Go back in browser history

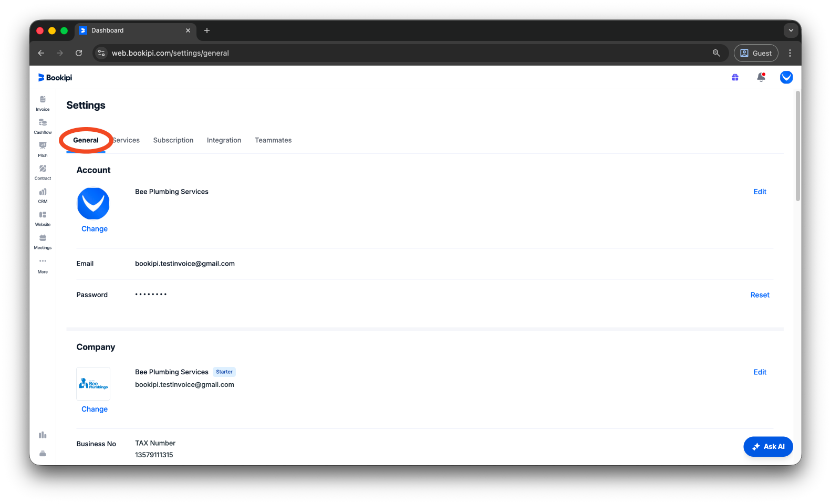[x=41, y=53]
